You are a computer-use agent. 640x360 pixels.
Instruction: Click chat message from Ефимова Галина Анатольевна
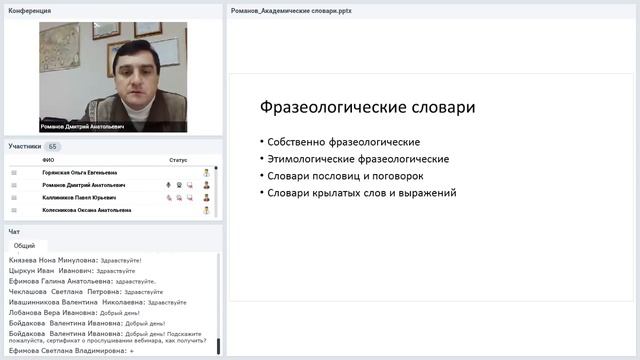click(x=82, y=282)
